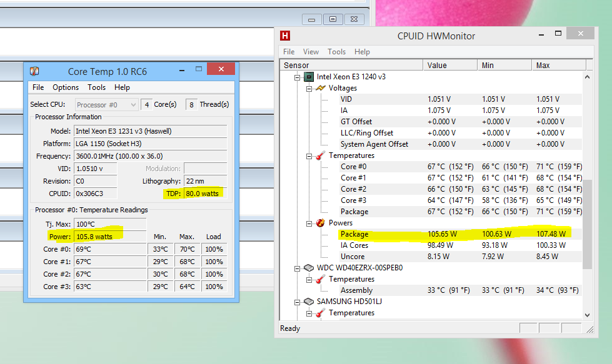Viewport: 612px width, 364px height.
Task: Click Core #0 temperature 69°C in Core Temp
Action: coord(110,249)
